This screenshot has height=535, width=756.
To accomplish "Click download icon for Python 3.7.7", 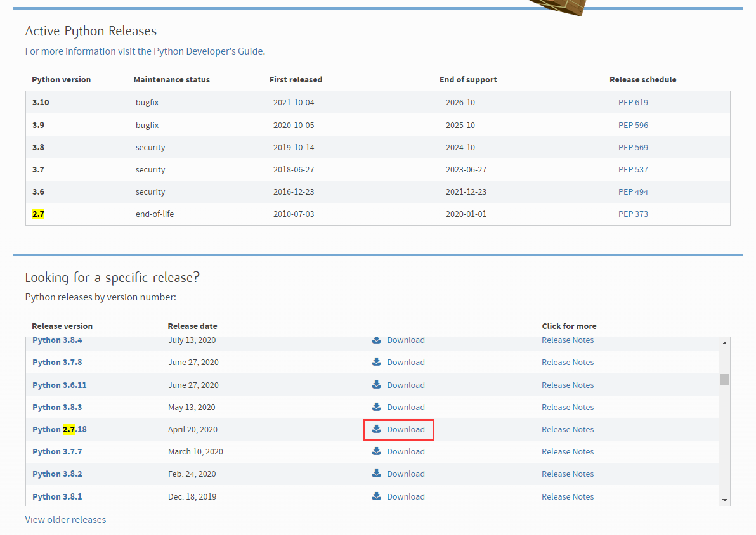I will [x=377, y=451].
